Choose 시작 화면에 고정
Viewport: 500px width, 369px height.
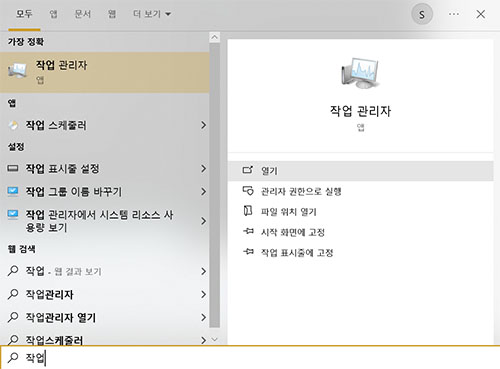pos(360,232)
